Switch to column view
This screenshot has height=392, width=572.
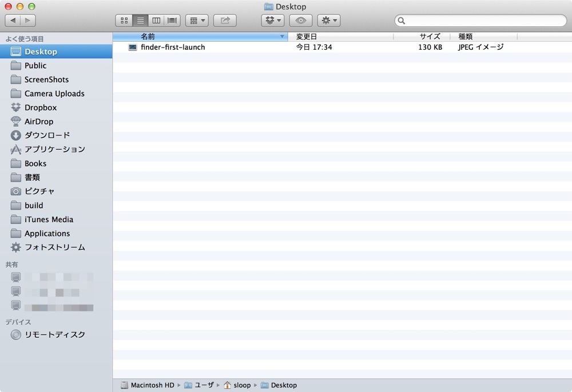(x=156, y=21)
